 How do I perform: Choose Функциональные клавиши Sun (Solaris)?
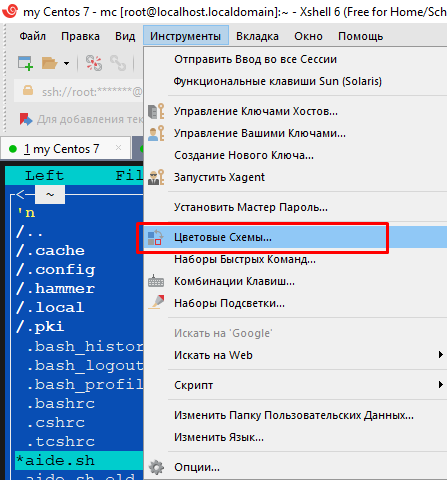click(x=295, y=81)
